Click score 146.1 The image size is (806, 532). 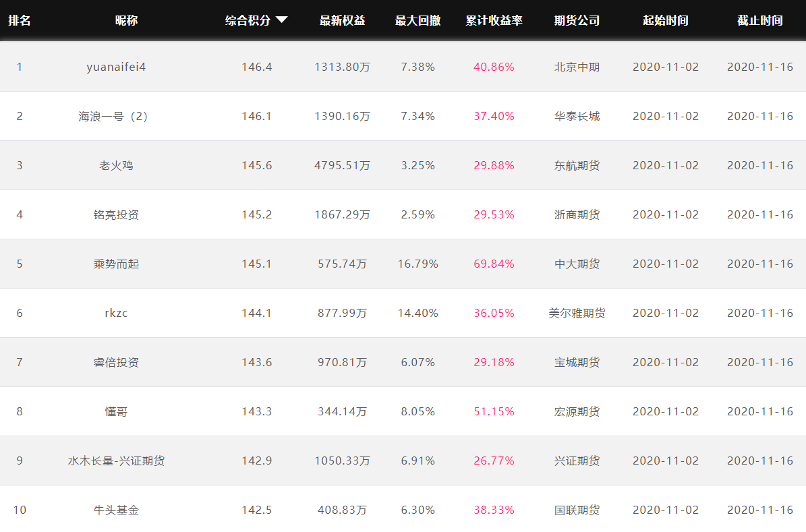coord(256,116)
